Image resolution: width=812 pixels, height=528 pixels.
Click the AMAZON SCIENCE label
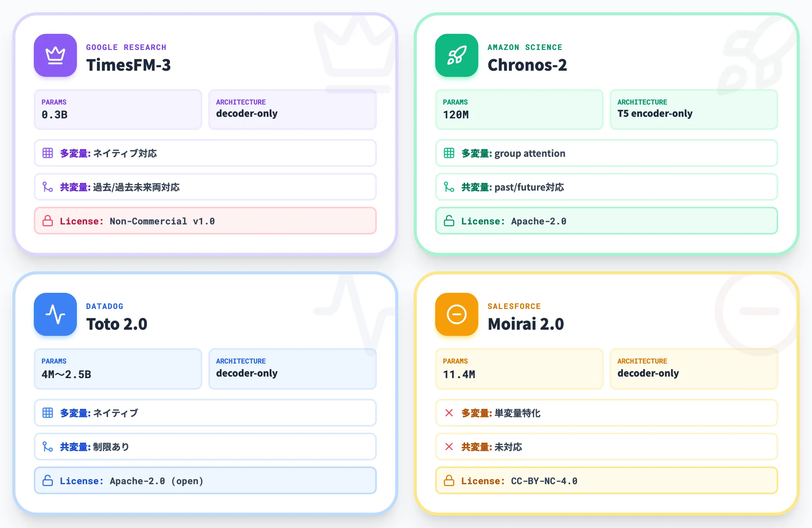(525, 47)
